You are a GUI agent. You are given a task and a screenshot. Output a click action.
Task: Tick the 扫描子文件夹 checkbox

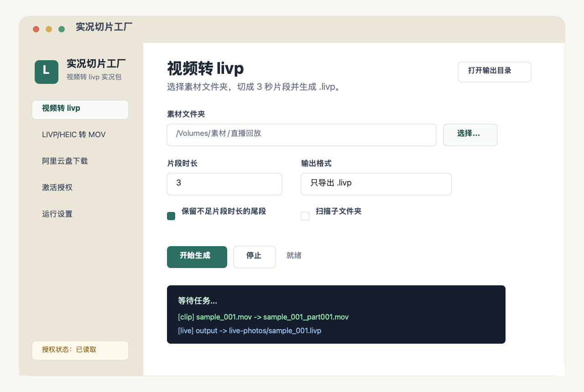305,216
